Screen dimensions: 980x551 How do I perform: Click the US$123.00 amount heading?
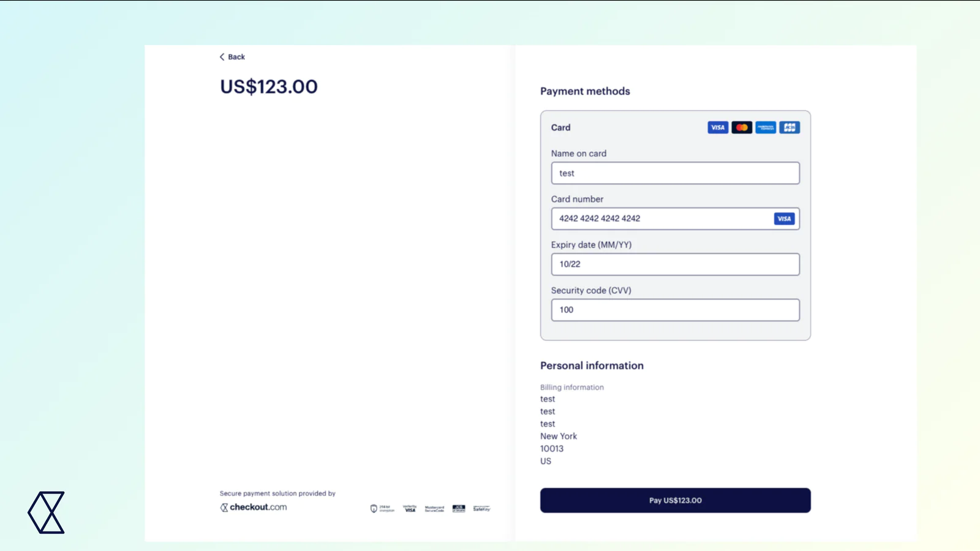269,87
